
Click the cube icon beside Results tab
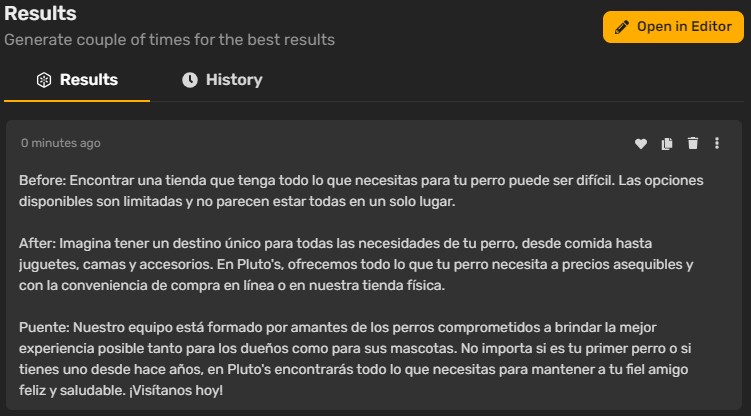pos(44,80)
